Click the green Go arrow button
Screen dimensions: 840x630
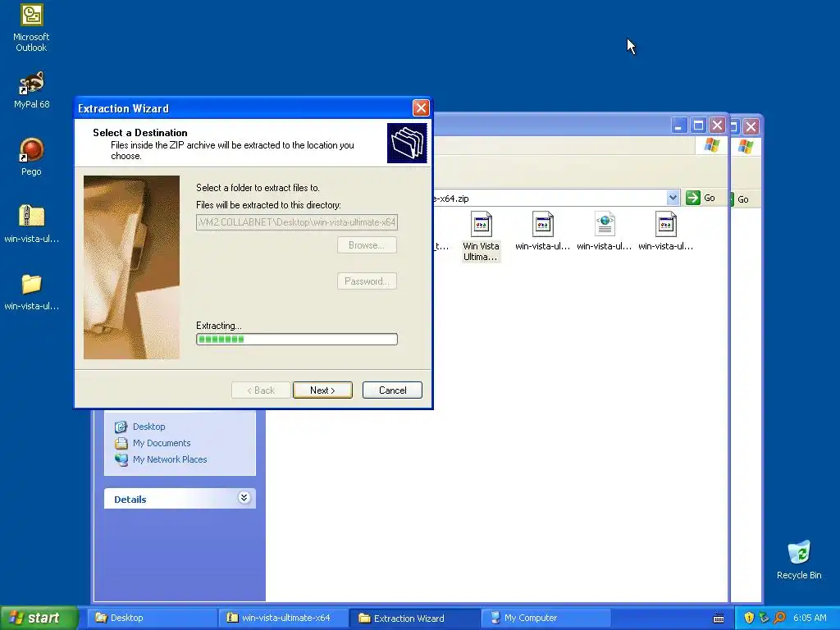pos(693,198)
